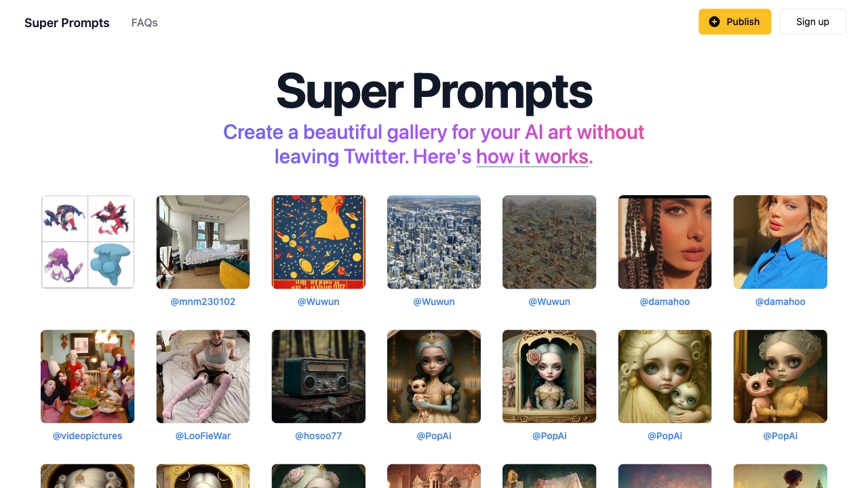Open the Pokémon sprite grid thumbnail

87,242
